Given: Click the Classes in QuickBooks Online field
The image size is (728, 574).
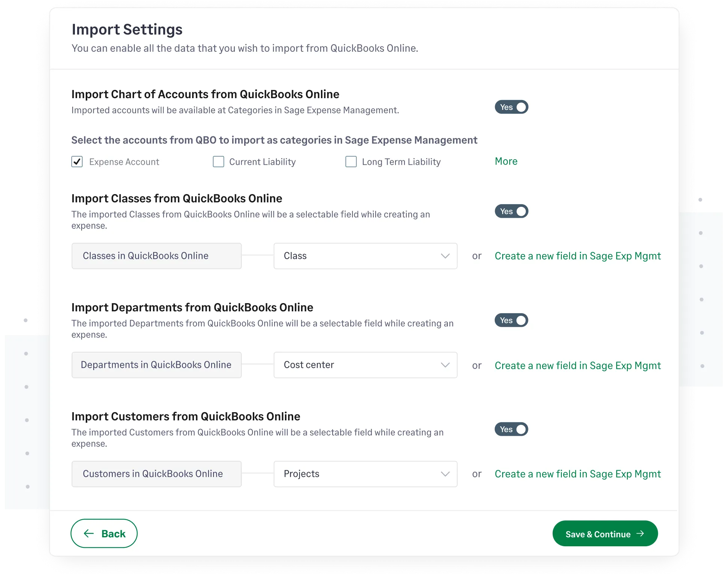Looking at the screenshot, I should 156,256.
